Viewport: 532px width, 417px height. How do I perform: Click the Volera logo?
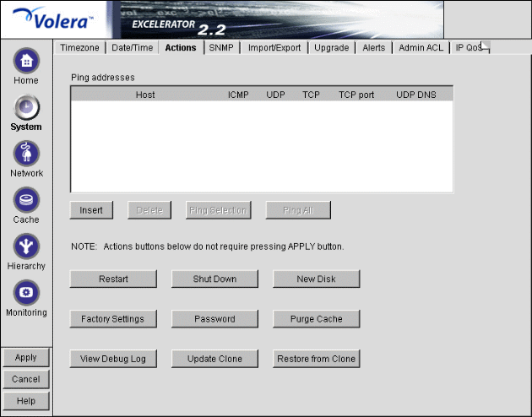(x=52, y=19)
